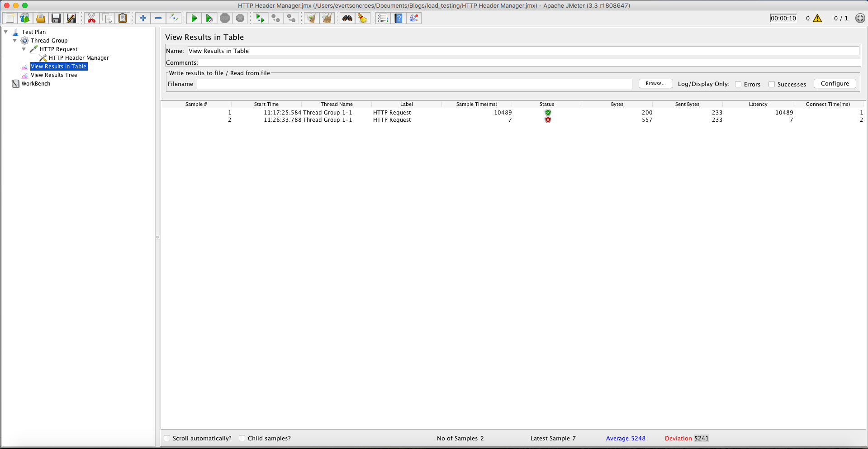The width and height of the screenshot is (868, 449).
Task: Collapse the Test Plan tree node
Action: tap(6, 32)
